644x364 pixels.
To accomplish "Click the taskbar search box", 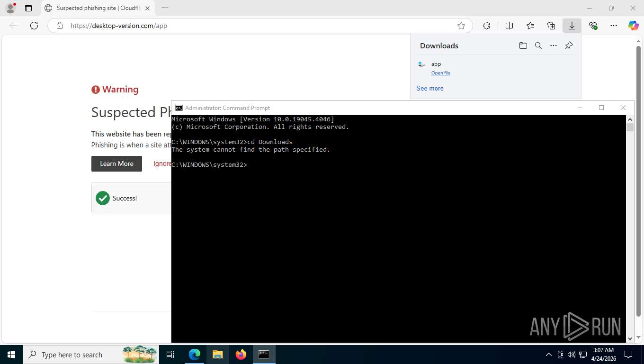I will pyautogui.click(x=91, y=355).
